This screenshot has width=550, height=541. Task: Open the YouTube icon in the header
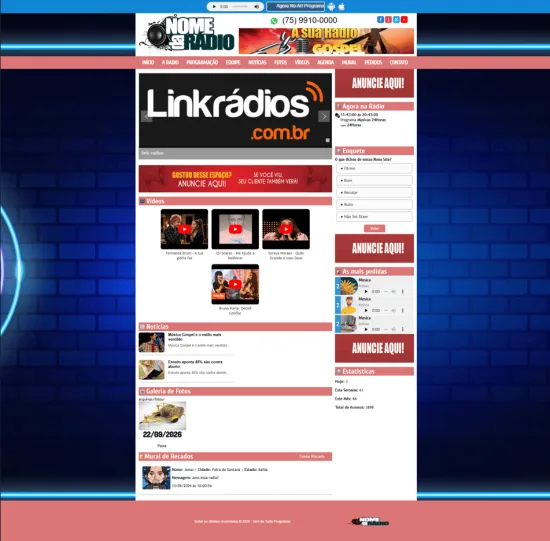click(x=404, y=20)
